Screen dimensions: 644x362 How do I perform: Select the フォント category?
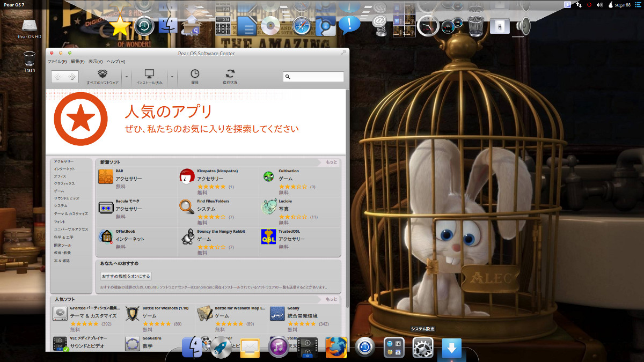[60, 221]
